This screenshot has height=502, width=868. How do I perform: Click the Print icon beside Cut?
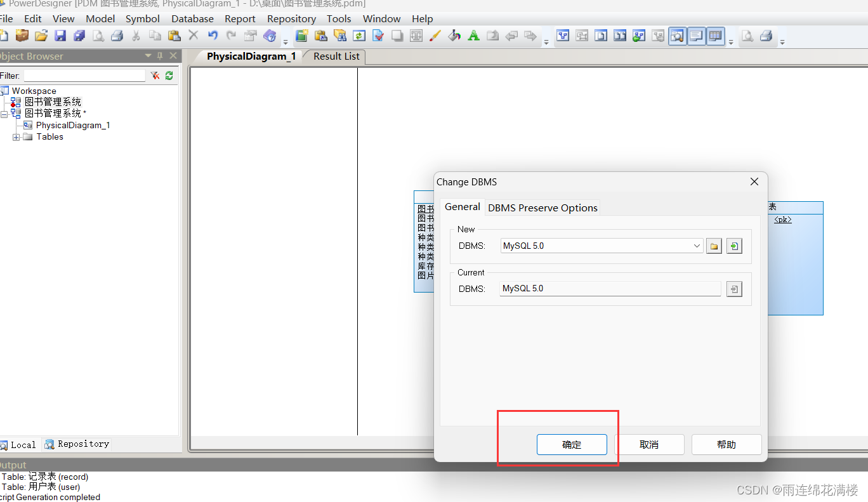click(x=117, y=36)
